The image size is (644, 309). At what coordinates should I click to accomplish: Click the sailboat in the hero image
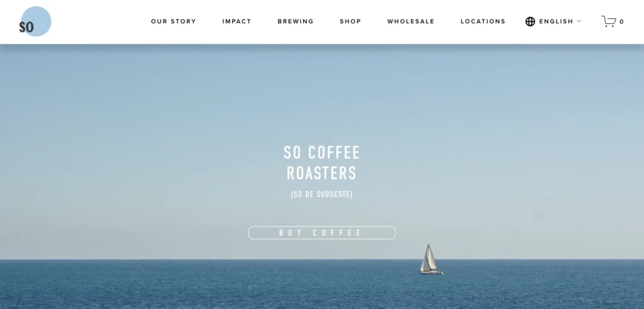pyautogui.click(x=431, y=259)
